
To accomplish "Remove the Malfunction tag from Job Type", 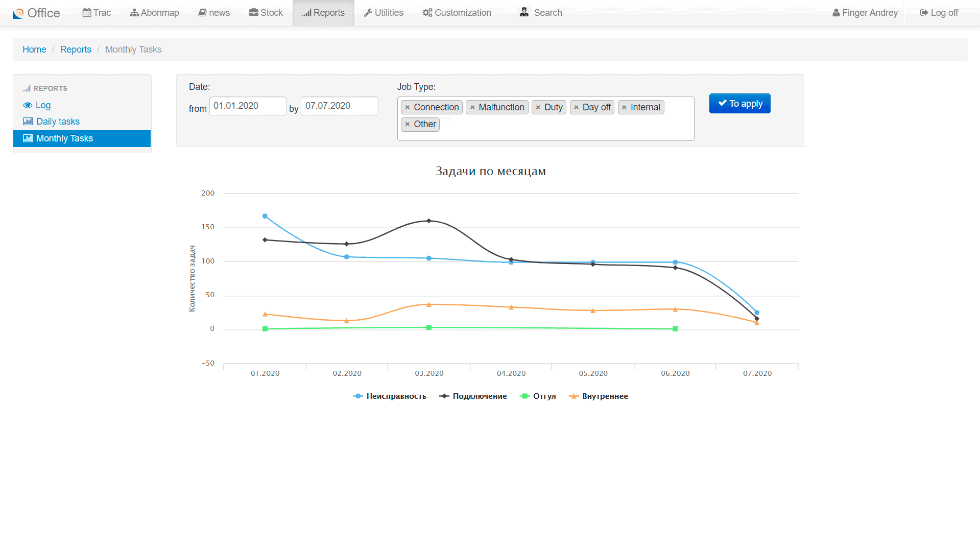I will coord(472,107).
